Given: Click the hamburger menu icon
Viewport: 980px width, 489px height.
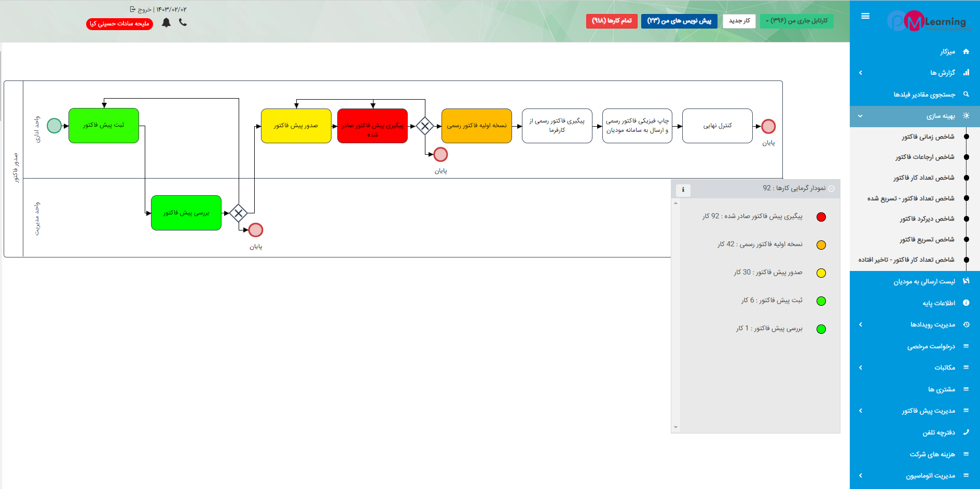Looking at the screenshot, I should (x=865, y=16).
